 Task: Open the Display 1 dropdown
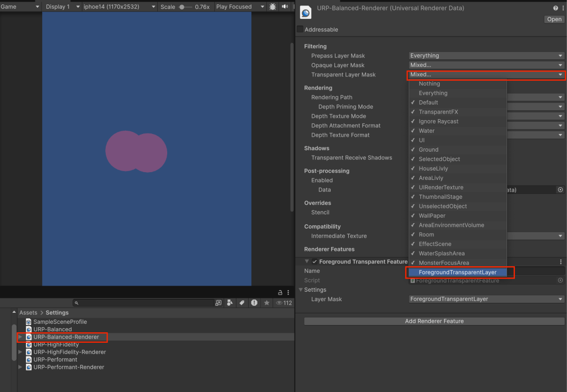point(61,6)
